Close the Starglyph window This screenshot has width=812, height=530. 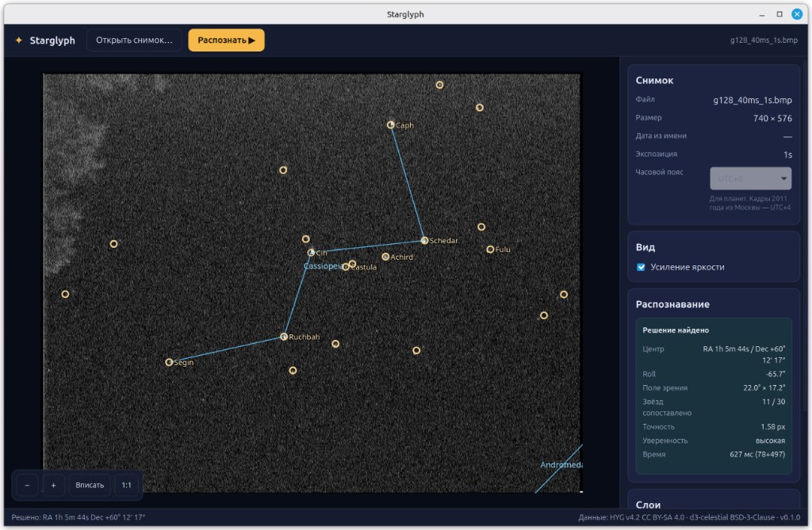(x=797, y=14)
